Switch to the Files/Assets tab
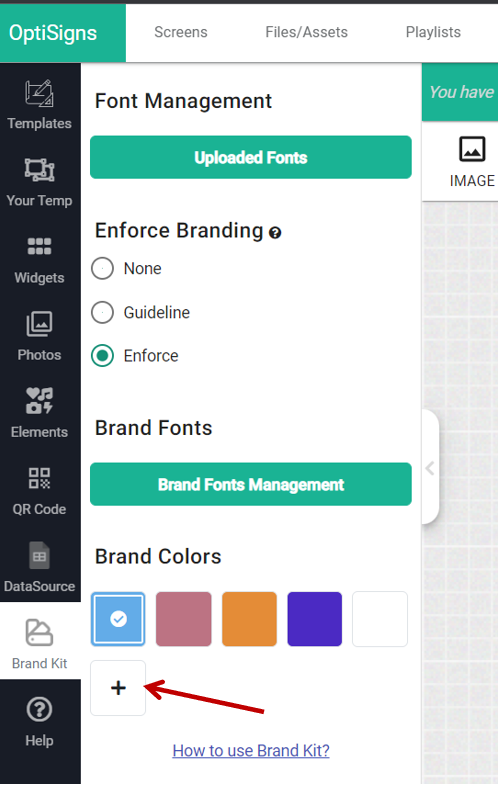 coord(307,32)
